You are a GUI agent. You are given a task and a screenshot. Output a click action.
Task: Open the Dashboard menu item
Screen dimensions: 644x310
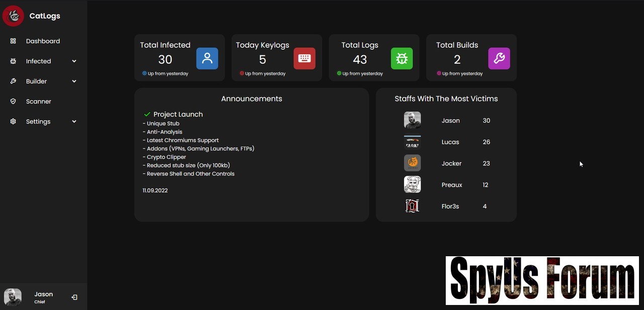tap(43, 41)
